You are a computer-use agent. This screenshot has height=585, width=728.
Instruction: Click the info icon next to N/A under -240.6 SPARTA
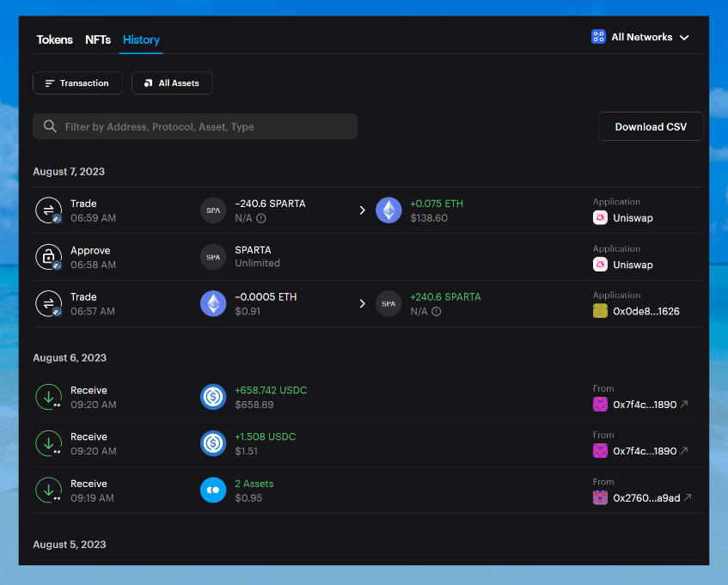point(261,218)
